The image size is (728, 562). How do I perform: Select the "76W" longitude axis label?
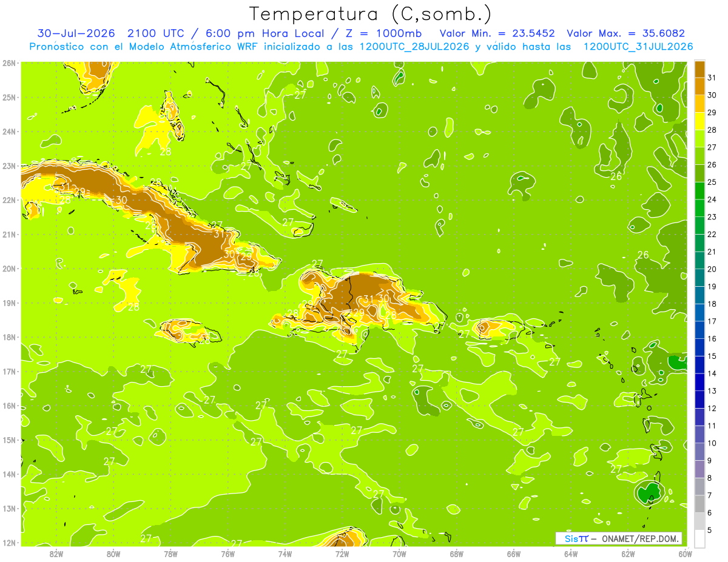[x=227, y=554]
